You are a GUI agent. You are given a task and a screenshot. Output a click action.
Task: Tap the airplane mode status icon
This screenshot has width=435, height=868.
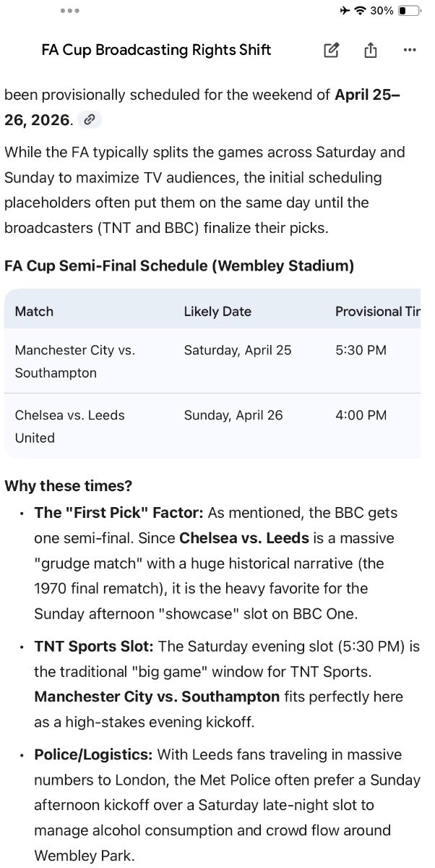(x=344, y=11)
